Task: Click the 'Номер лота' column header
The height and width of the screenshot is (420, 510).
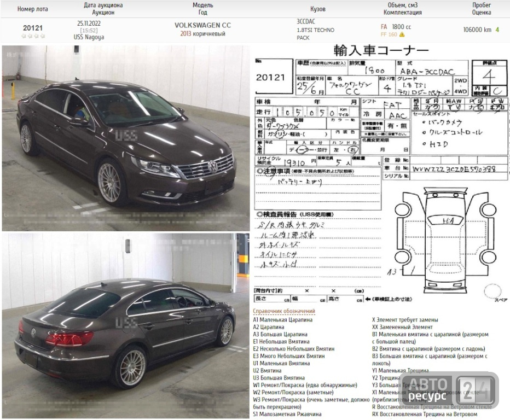Action: [32, 9]
